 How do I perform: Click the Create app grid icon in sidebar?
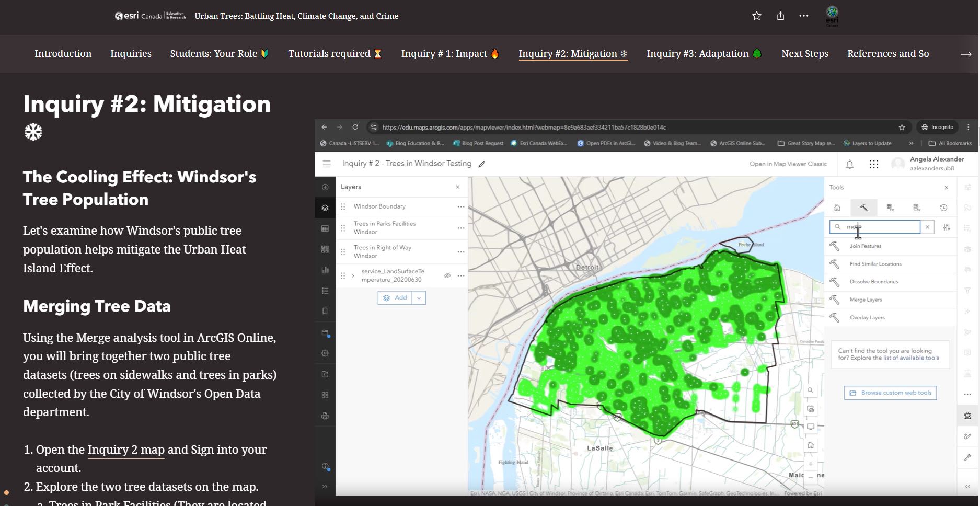click(x=325, y=395)
